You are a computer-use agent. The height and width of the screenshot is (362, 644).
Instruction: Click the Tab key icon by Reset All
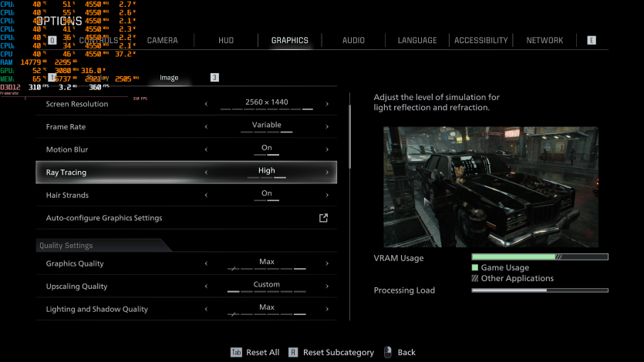point(236,352)
